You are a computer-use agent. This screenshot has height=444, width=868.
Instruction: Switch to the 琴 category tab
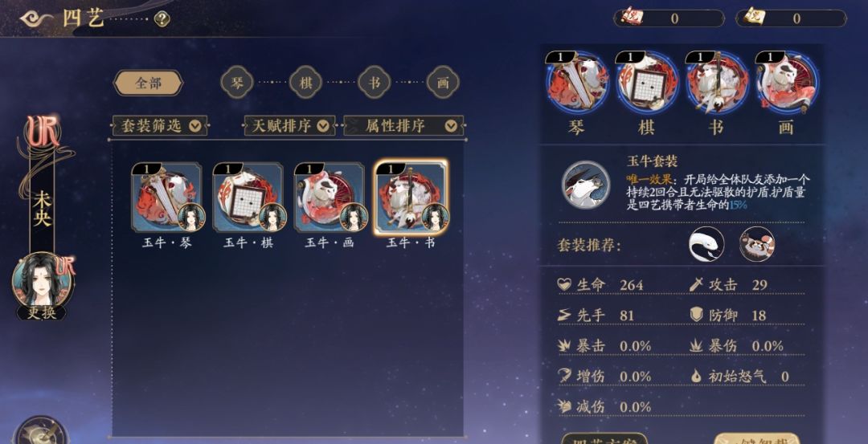point(237,83)
